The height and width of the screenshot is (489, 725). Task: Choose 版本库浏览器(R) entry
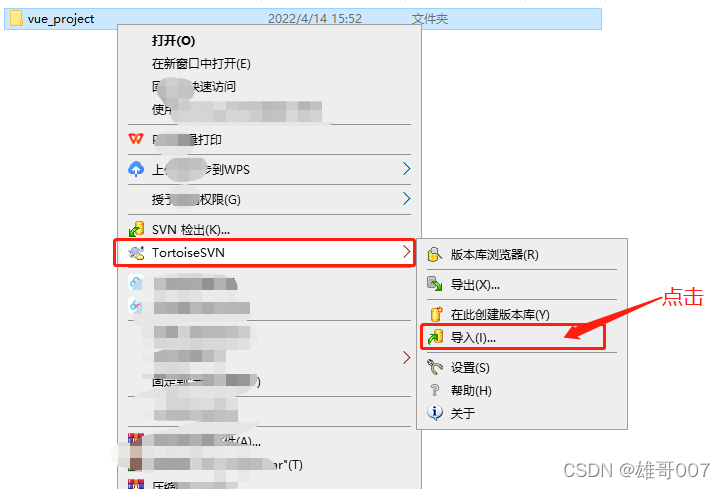(x=494, y=255)
